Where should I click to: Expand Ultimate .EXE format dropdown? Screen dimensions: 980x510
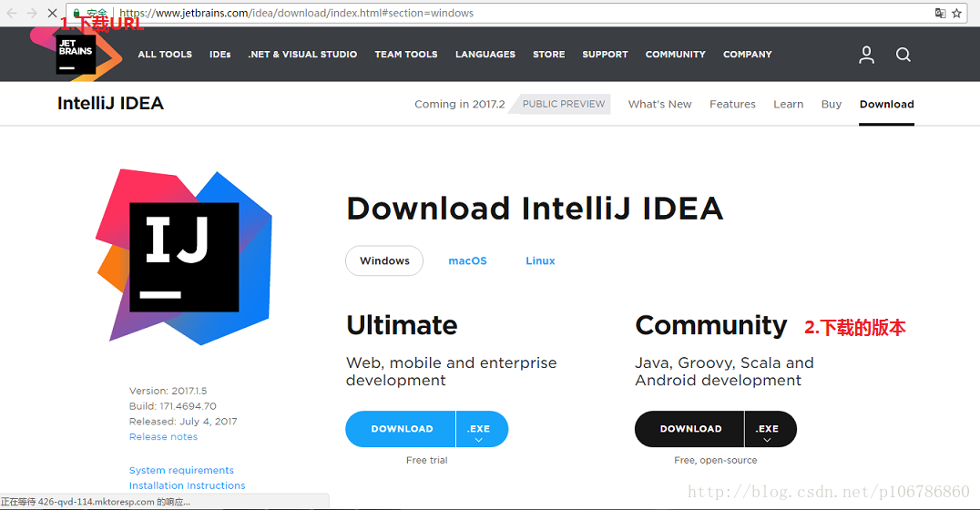point(482,429)
